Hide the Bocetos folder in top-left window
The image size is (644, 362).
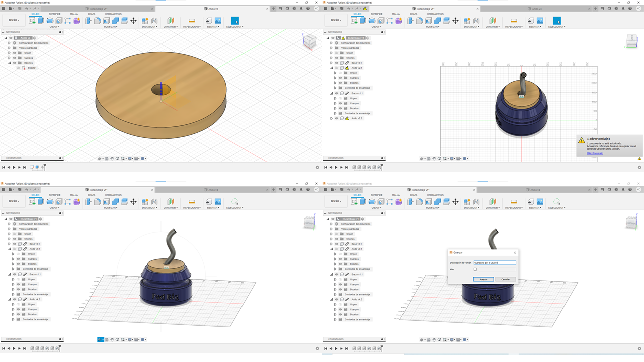(x=14, y=63)
